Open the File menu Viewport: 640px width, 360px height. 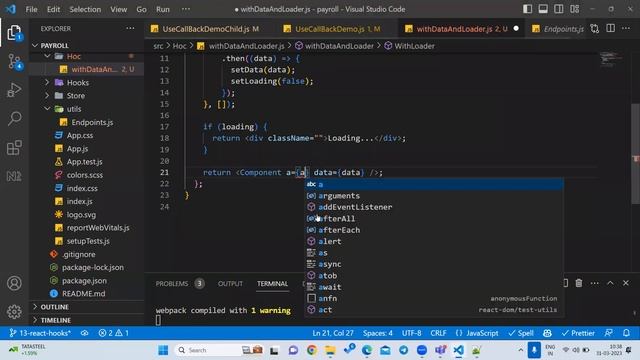click(31, 9)
